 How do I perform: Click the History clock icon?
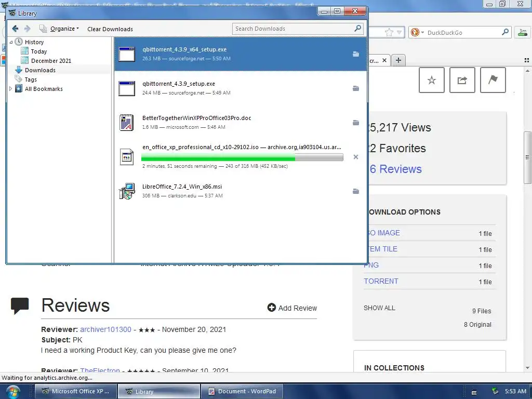pyautogui.click(x=19, y=42)
